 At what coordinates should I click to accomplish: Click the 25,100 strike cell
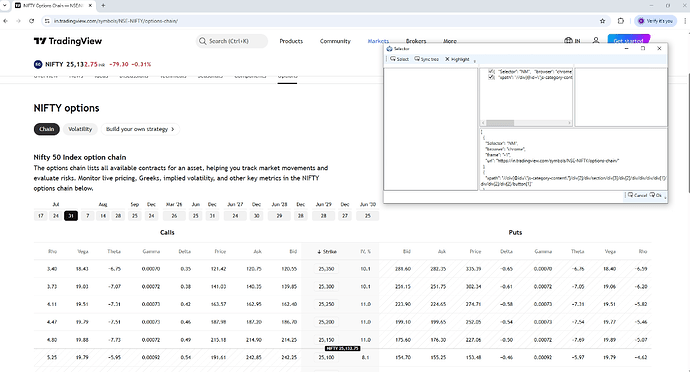click(327, 357)
